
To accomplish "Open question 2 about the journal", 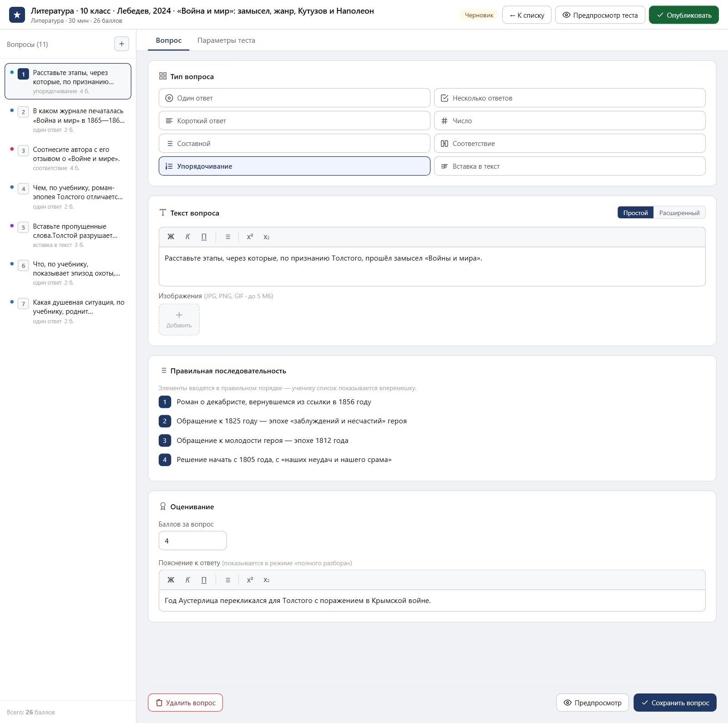I will pyautogui.click(x=68, y=120).
